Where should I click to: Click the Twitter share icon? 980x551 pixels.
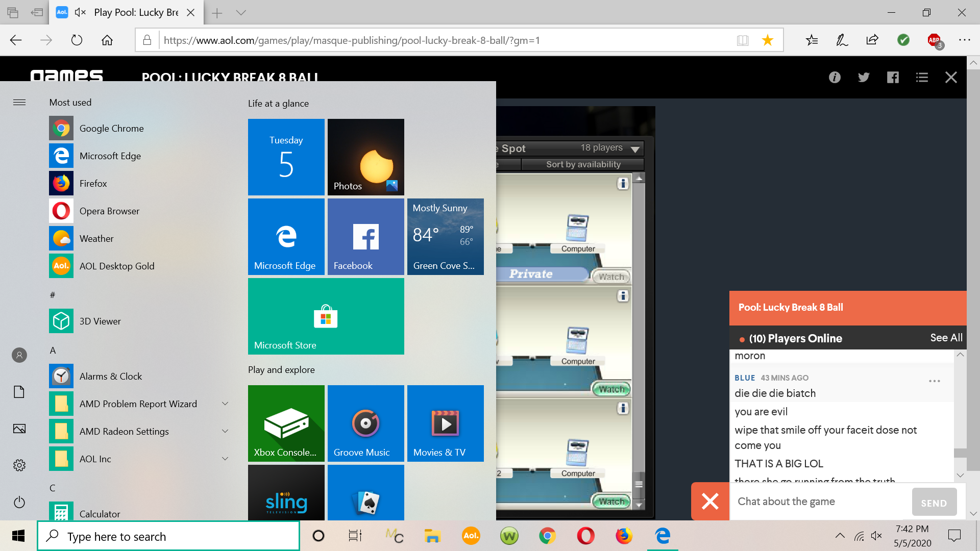[863, 77]
